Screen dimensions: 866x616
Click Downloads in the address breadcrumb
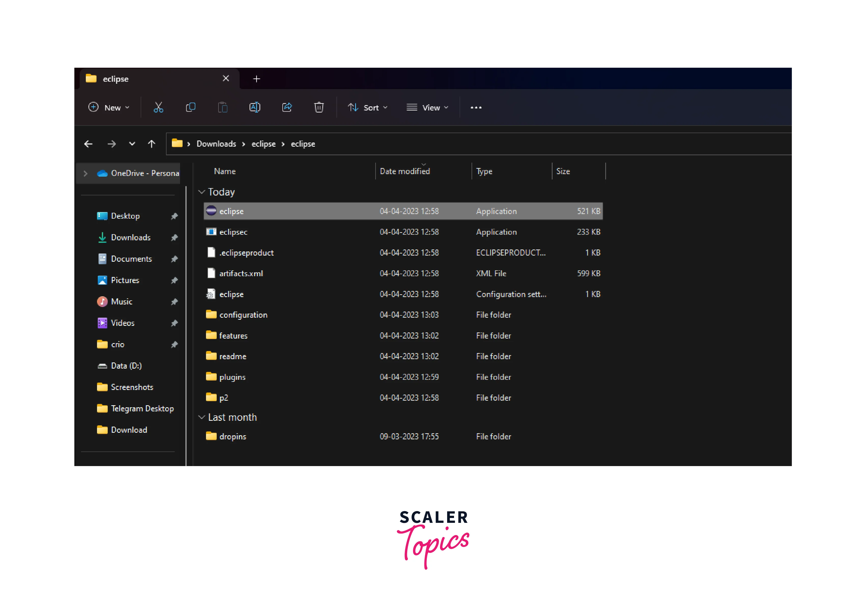click(x=216, y=144)
